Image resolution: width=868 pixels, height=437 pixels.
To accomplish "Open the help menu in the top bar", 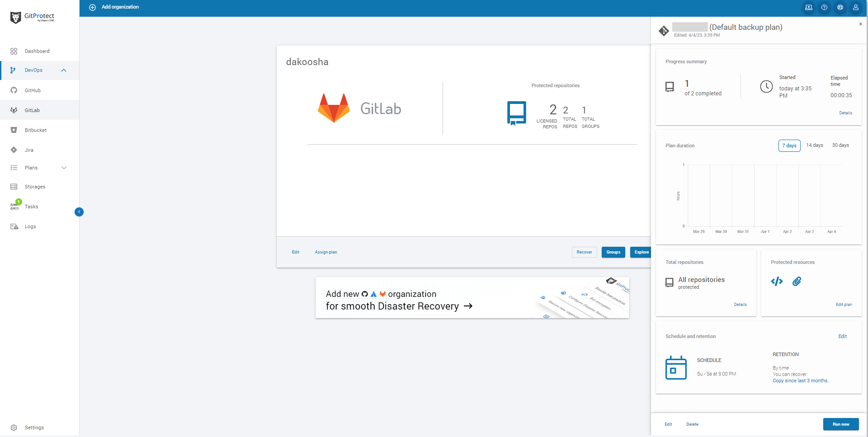I will pyautogui.click(x=824, y=7).
